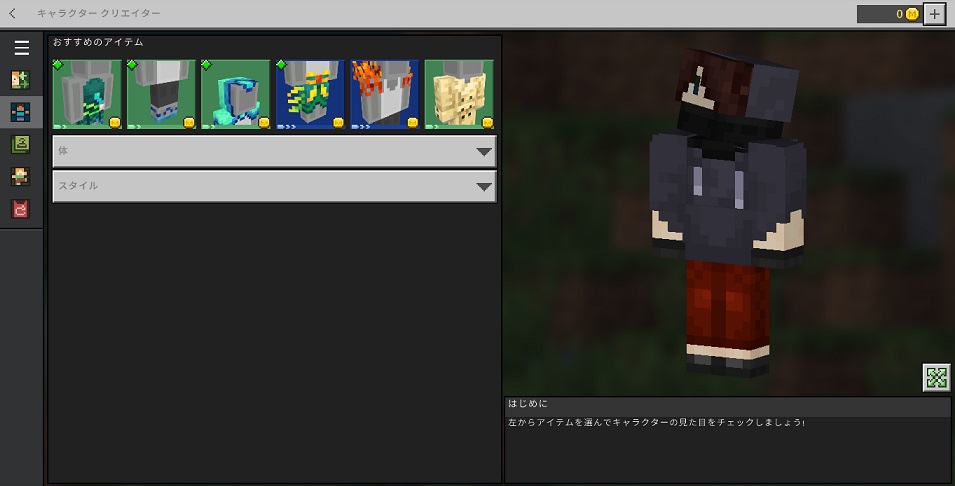Add coins with the plus button
The height and width of the screenshot is (486, 955).
(934, 13)
